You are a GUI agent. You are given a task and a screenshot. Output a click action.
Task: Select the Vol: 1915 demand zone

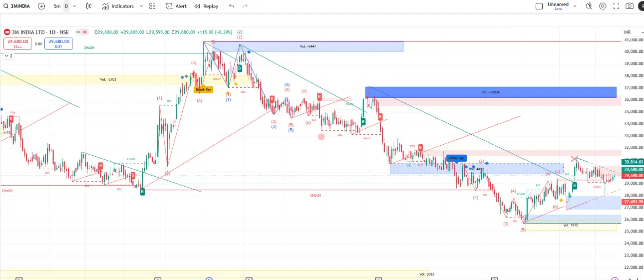pos(570,226)
